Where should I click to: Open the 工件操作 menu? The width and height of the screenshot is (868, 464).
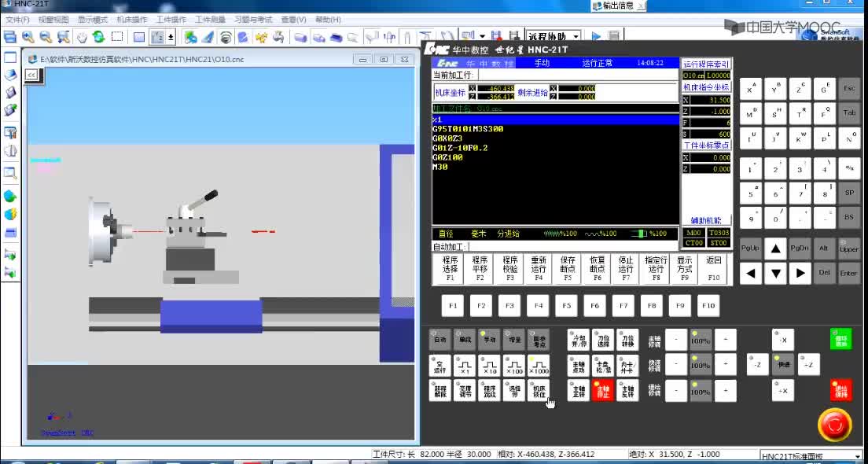point(171,20)
